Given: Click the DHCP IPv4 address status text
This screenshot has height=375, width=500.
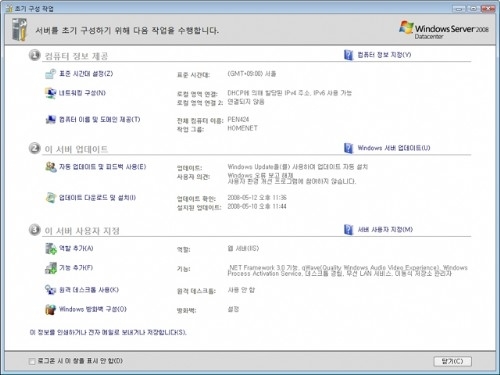Looking at the screenshot, I should point(290,93).
